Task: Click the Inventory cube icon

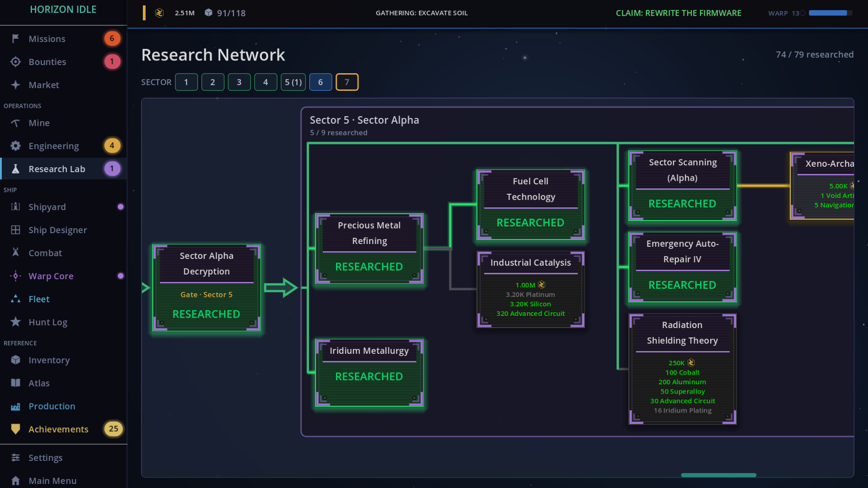Action: point(15,360)
